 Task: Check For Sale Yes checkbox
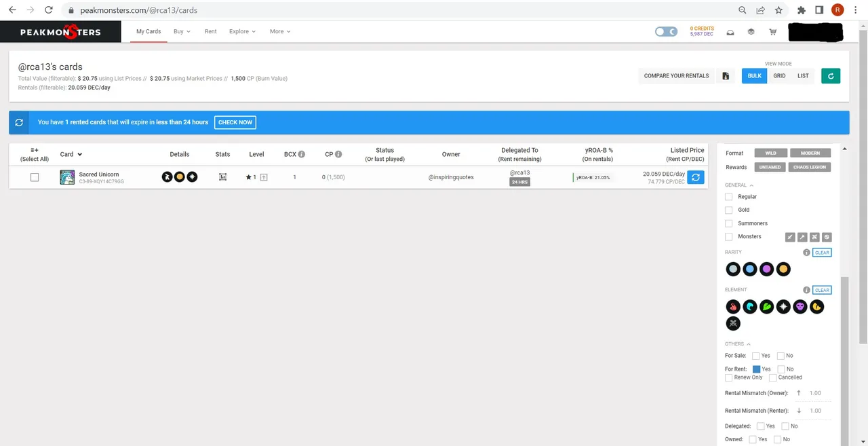tap(756, 356)
